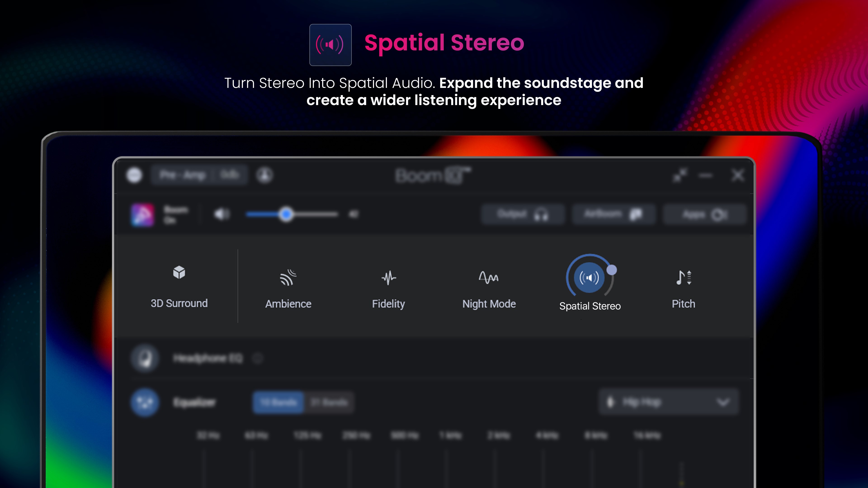Open the Pitch note icon
This screenshot has width=868, height=488.
(x=684, y=277)
